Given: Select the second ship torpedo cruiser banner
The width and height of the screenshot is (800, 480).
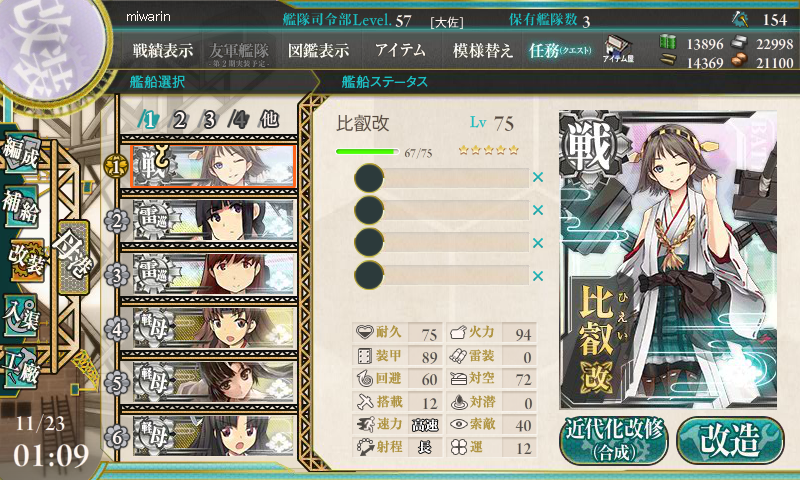Looking at the screenshot, I should (x=213, y=220).
